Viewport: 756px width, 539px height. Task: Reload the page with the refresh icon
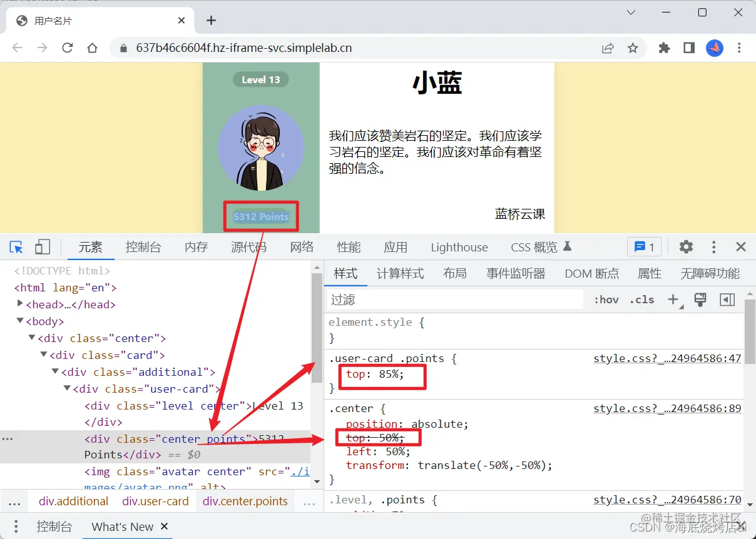click(68, 48)
